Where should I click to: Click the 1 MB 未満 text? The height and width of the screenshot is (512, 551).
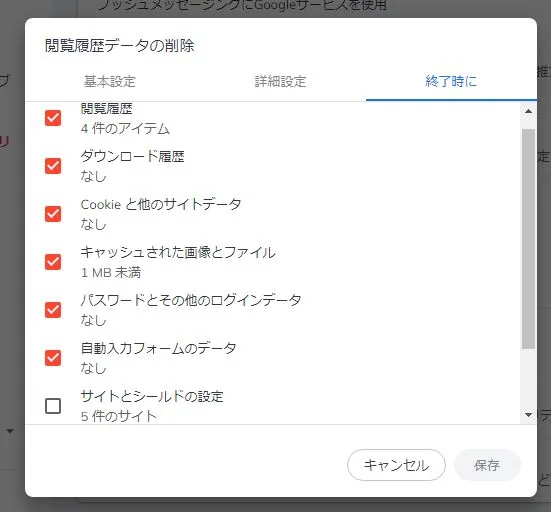(x=111, y=273)
